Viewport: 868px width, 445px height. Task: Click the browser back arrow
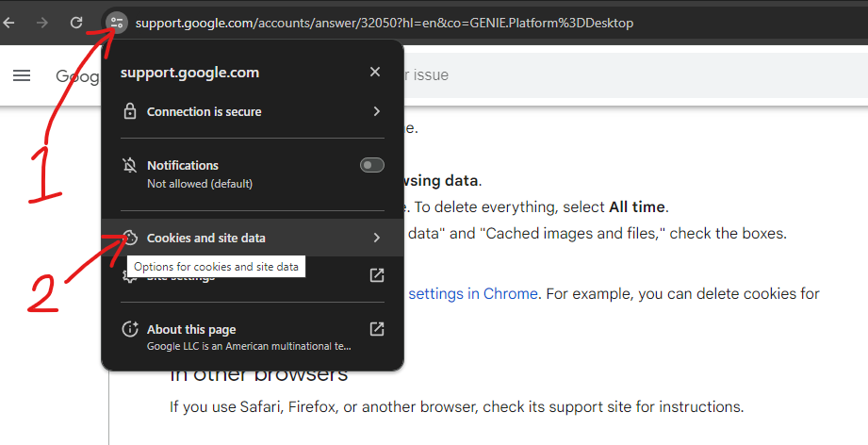click(9, 23)
